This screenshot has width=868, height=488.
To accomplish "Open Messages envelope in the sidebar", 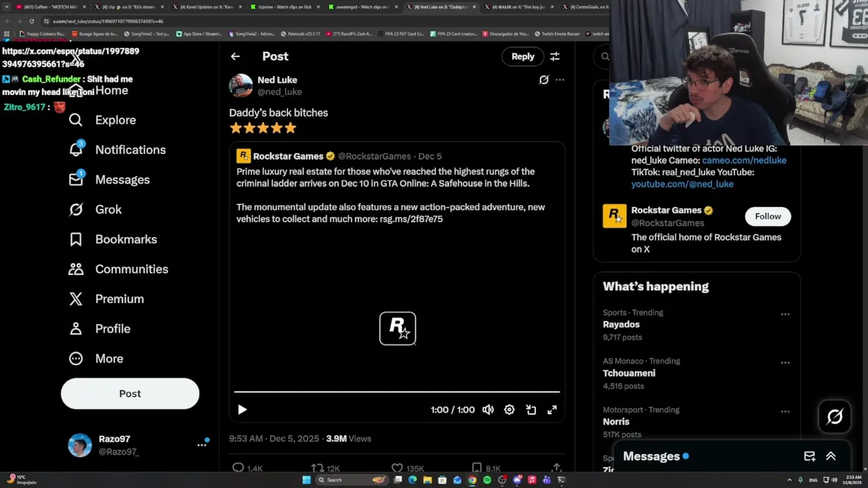I will (x=76, y=180).
